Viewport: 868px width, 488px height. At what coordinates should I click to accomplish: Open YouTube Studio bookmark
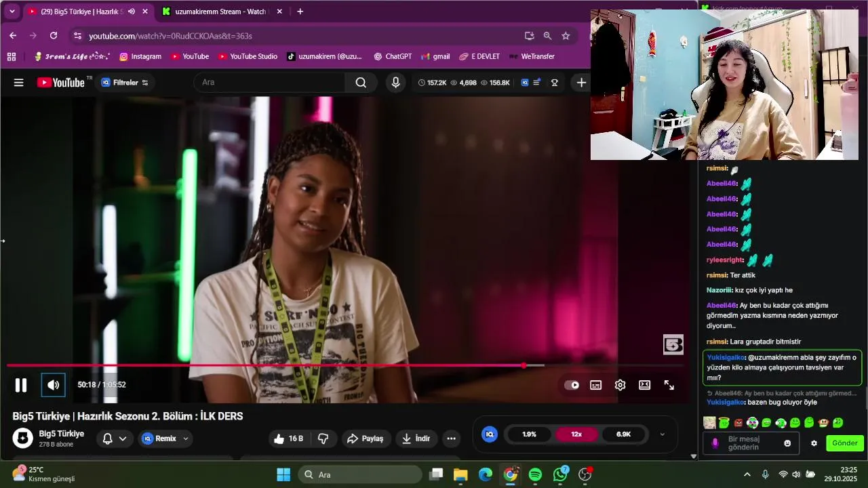pyautogui.click(x=248, y=57)
